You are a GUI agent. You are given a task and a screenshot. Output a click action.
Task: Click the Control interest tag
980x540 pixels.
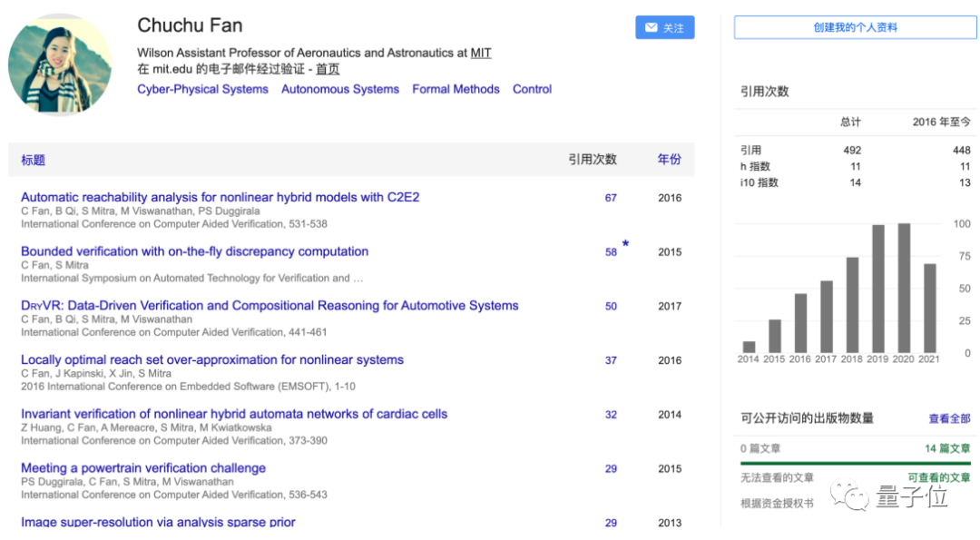[x=532, y=89]
